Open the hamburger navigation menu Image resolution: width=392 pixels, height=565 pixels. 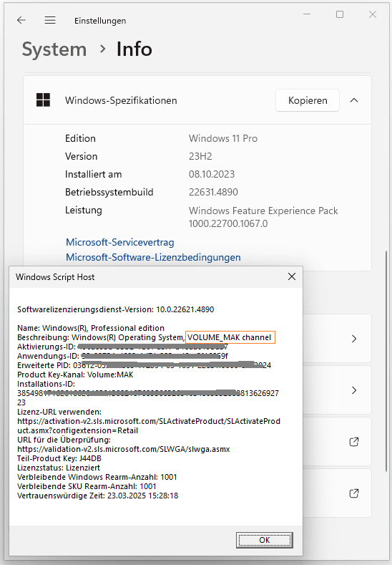tap(50, 20)
